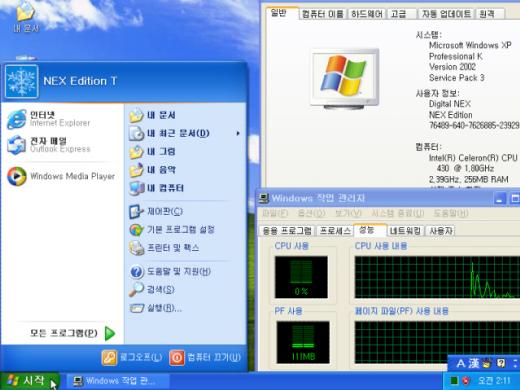This screenshot has height=390, width=520.
Task: Expand 모든 프로그램 green arrow
Action: 110,333
